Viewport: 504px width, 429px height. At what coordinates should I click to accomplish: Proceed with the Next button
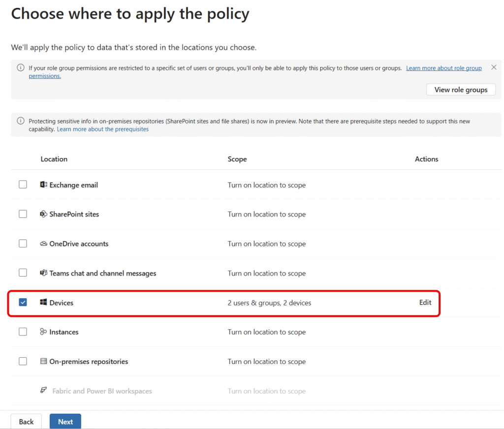click(x=65, y=421)
